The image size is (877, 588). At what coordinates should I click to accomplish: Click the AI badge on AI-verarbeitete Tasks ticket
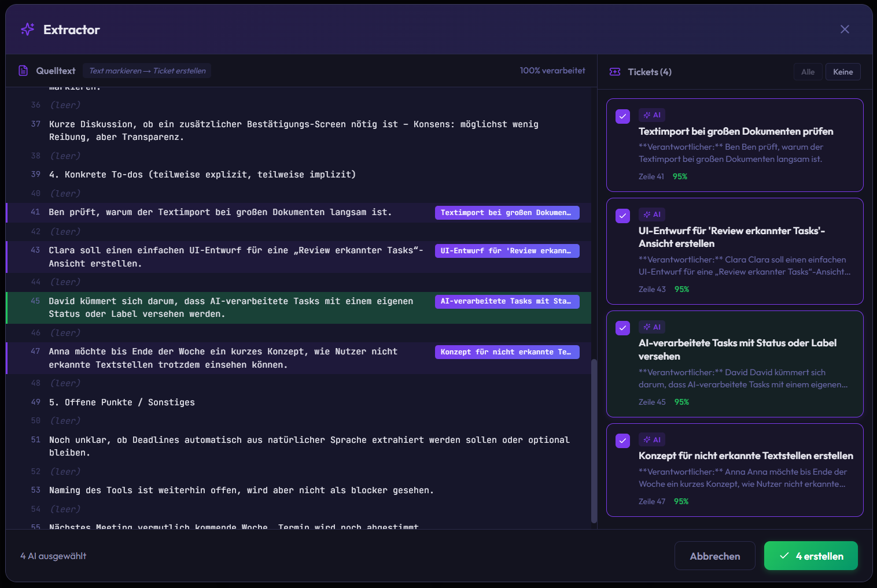pos(652,327)
